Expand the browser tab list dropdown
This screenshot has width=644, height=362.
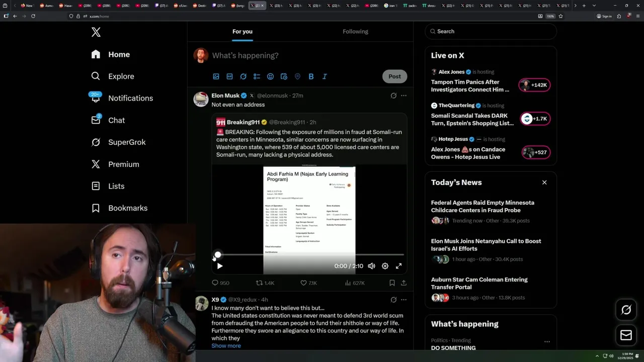pyautogui.click(x=594, y=6)
